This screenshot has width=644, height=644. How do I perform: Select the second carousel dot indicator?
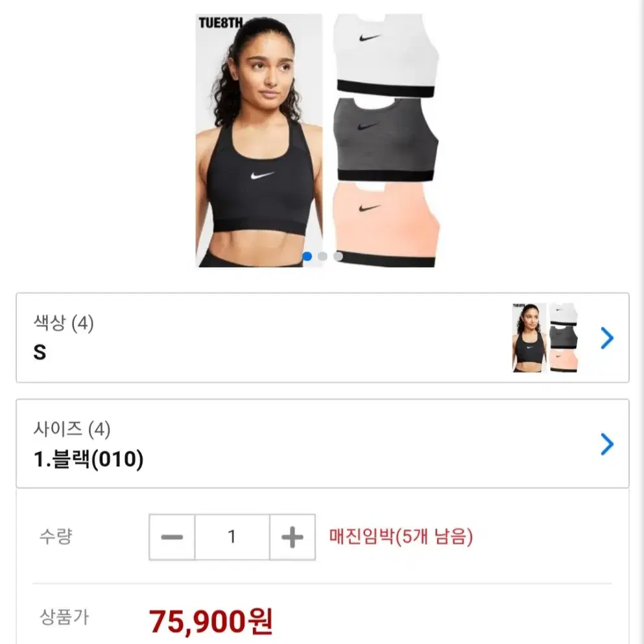tap(322, 256)
